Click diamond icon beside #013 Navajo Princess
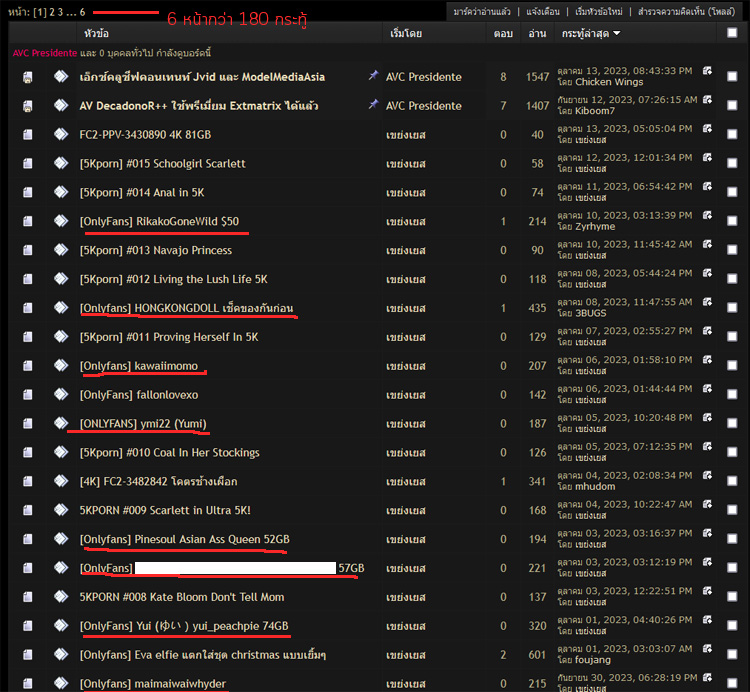Screen dimensions: 750x692 click(61, 250)
